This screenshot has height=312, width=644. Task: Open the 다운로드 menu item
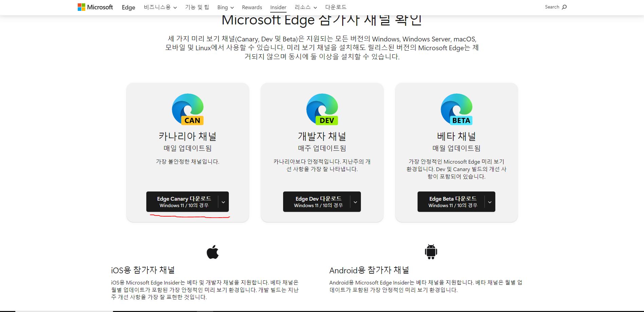coord(336,7)
